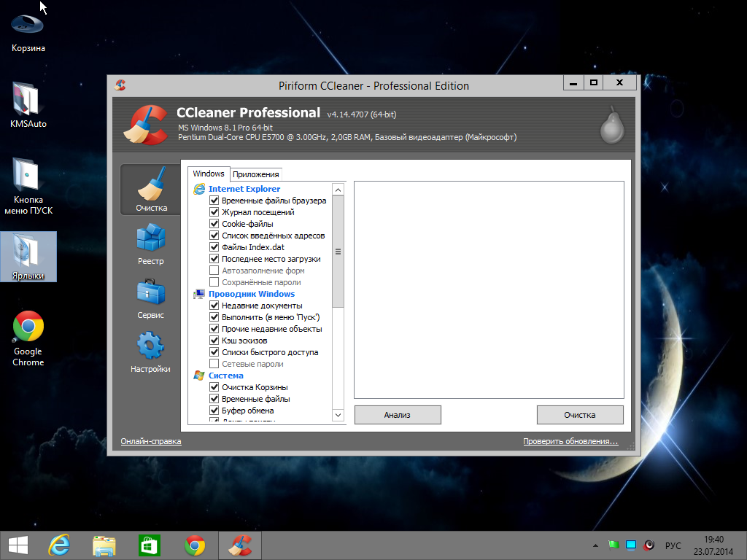
Task: Open File Explorer from the taskbar
Action: point(104,545)
